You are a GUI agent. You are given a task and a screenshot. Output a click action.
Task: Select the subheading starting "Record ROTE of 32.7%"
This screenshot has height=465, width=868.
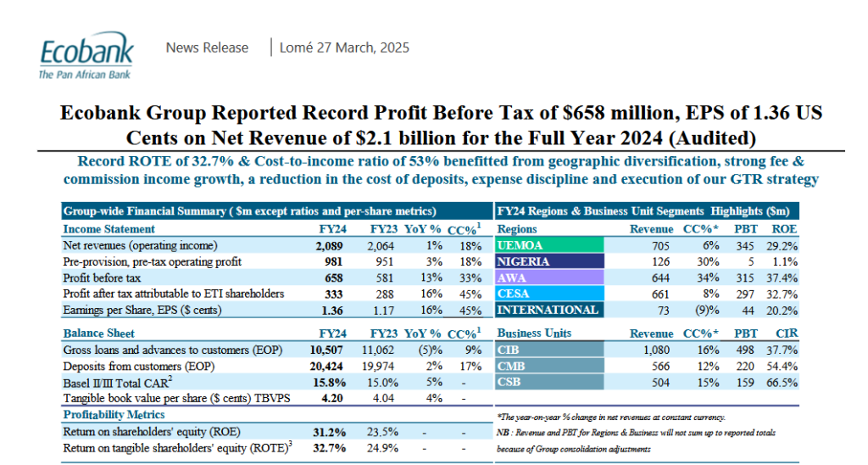pyautogui.click(x=441, y=171)
